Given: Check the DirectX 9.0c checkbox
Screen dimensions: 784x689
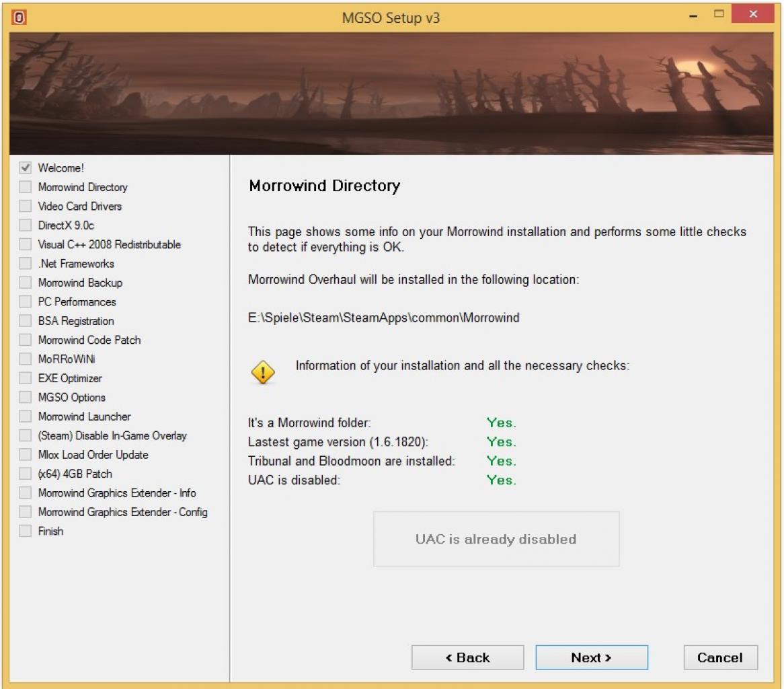Looking at the screenshot, I should 25,225.
